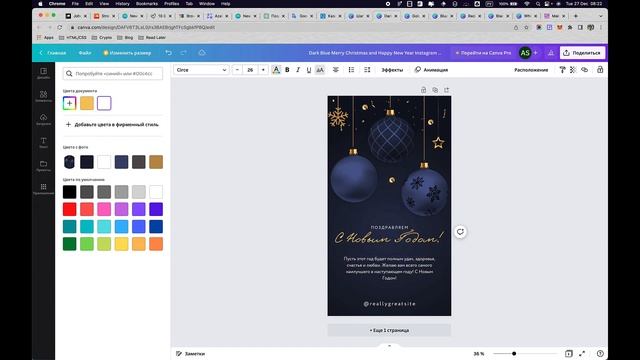Open the text color picker icon
The width and height of the screenshot is (640, 360).
pos(276,70)
